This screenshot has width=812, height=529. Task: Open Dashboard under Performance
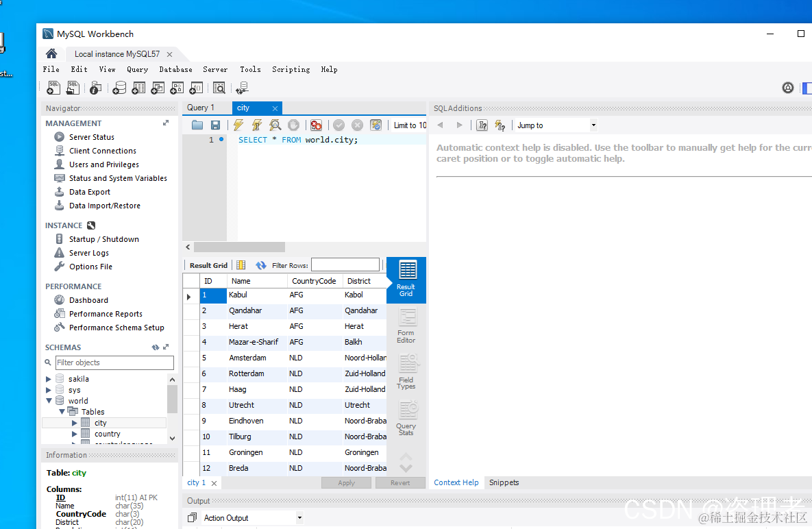[88, 300]
